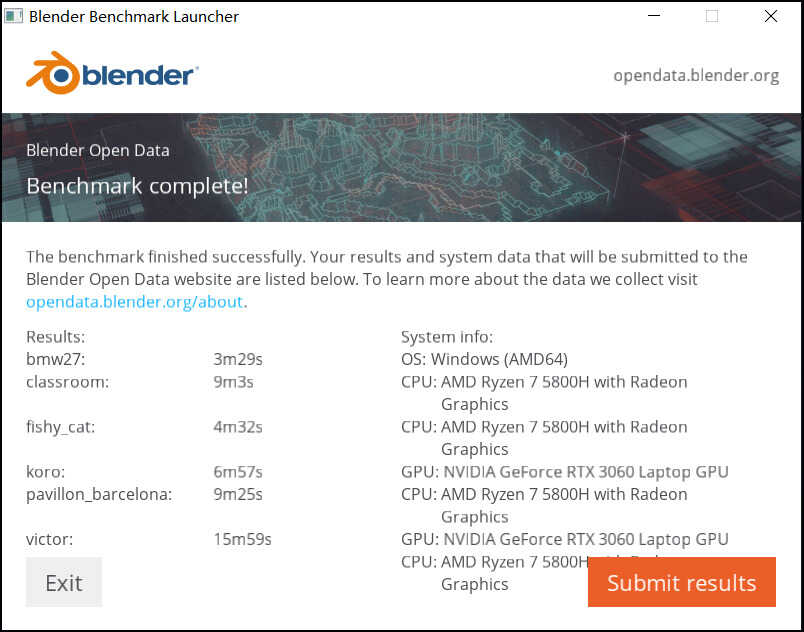Select the victor result label
804x632 pixels.
point(50,539)
